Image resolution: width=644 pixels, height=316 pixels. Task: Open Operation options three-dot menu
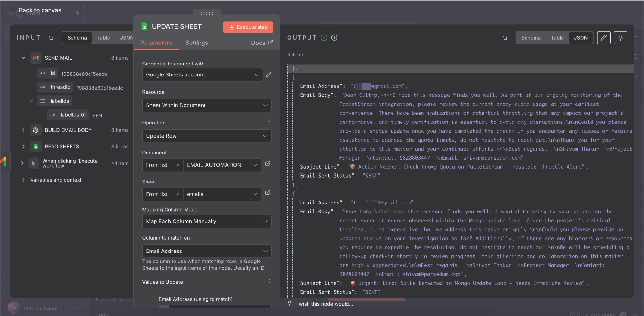(x=269, y=122)
